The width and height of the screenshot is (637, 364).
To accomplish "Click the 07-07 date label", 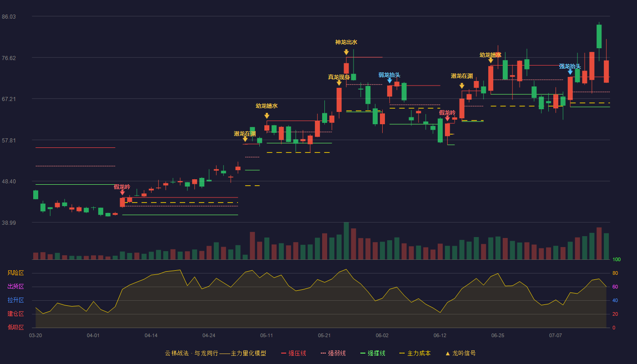I will tap(556, 335).
